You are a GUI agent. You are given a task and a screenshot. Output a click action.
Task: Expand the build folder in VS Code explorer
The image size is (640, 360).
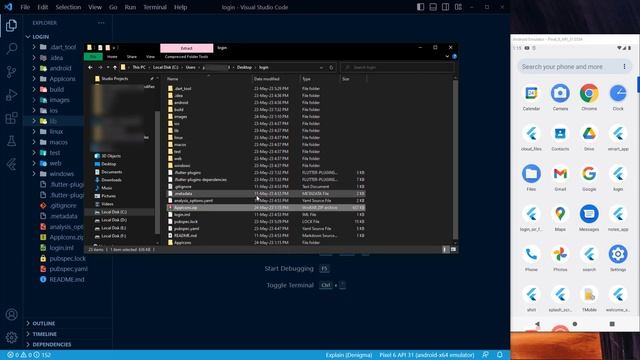click(34, 89)
